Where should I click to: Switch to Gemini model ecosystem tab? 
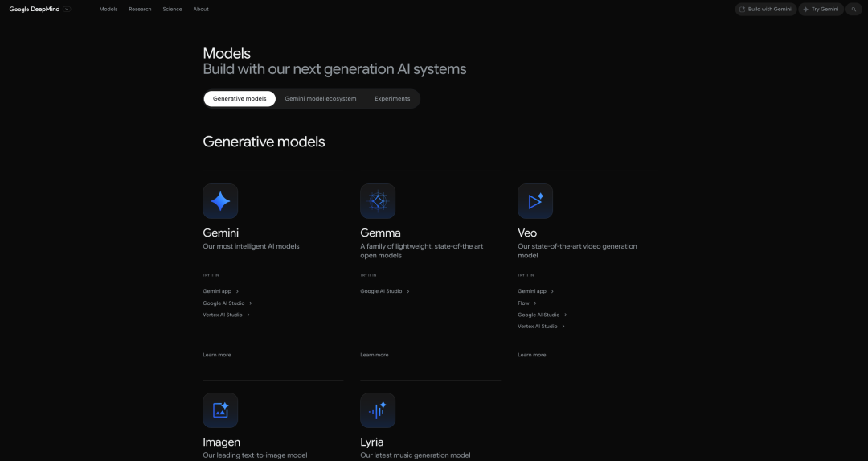[320, 99]
